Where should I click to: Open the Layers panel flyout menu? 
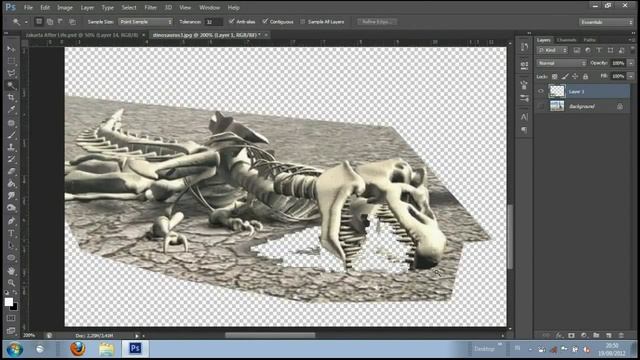coord(631,40)
